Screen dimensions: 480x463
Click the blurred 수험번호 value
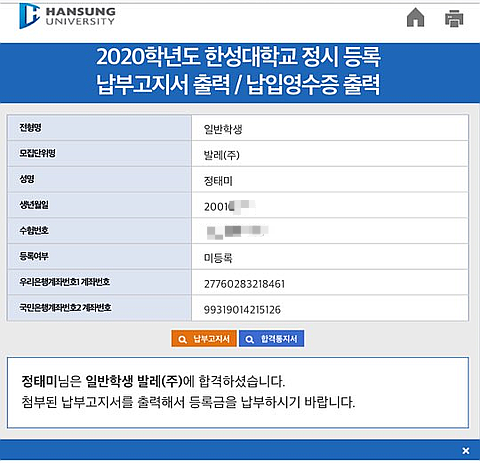[x=237, y=232]
